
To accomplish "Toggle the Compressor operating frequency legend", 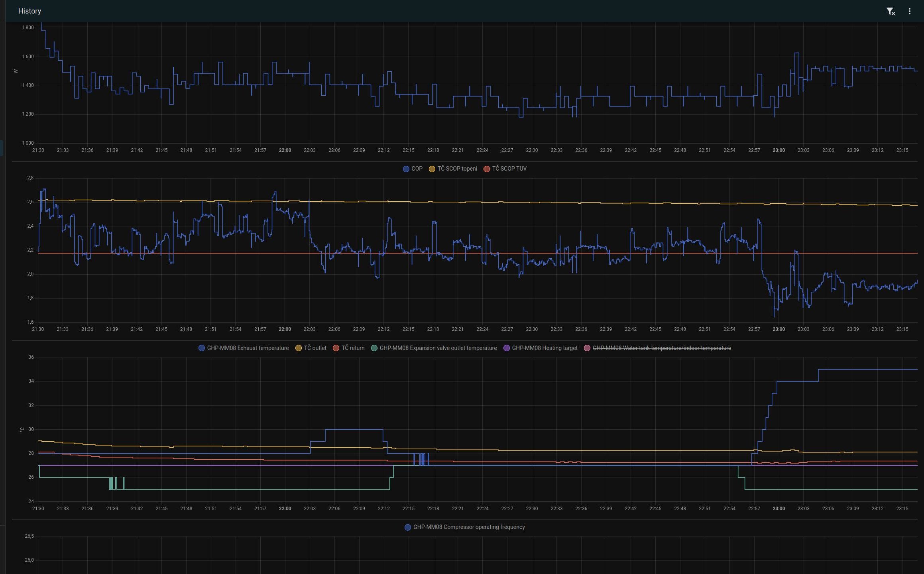I will click(x=469, y=527).
